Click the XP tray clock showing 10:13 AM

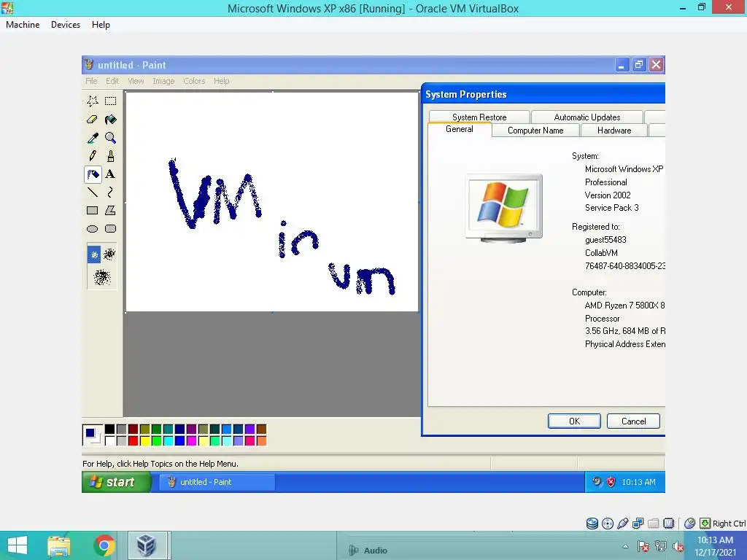(x=638, y=482)
